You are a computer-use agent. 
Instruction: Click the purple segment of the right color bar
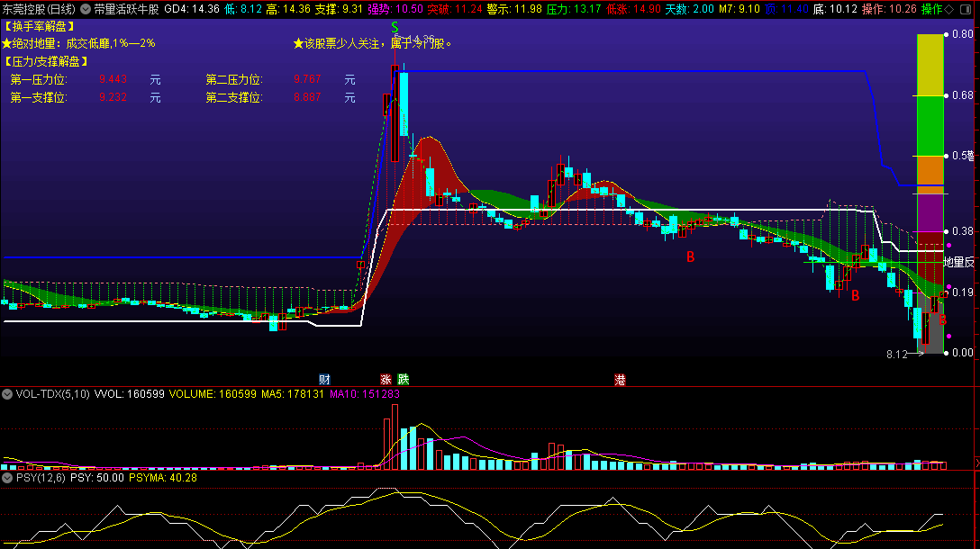pos(930,212)
